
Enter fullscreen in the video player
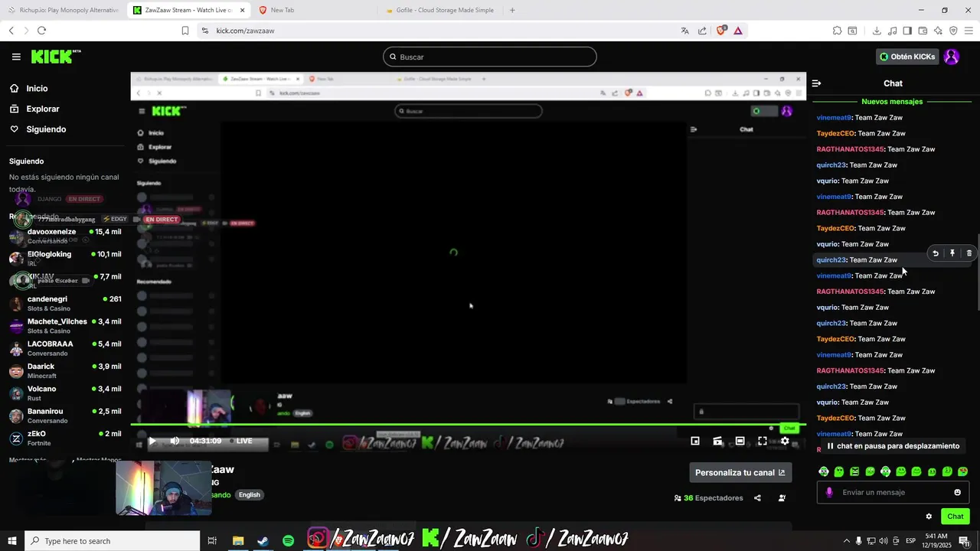click(763, 441)
